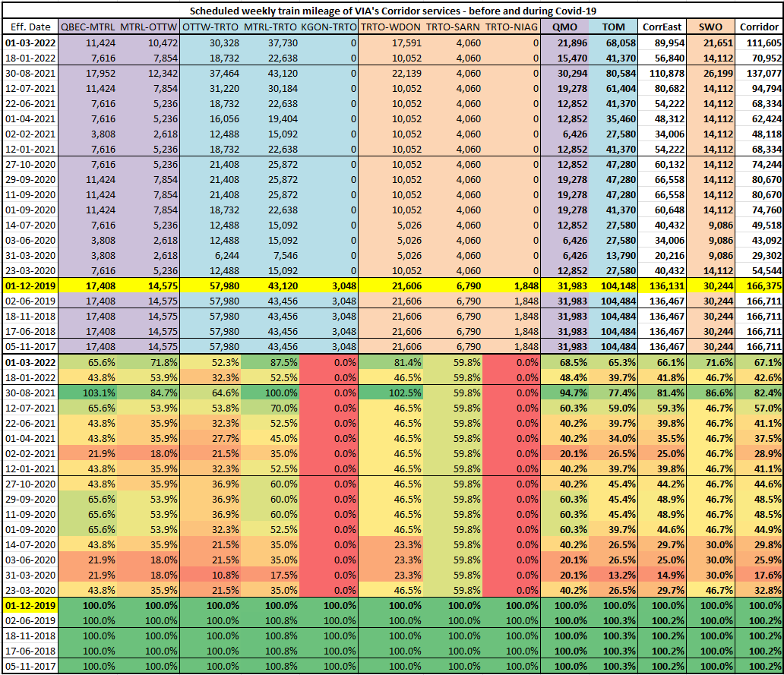Click the 102.5% TRTO-WDON percentage cell
784x675 pixels.
[x=390, y=393]
